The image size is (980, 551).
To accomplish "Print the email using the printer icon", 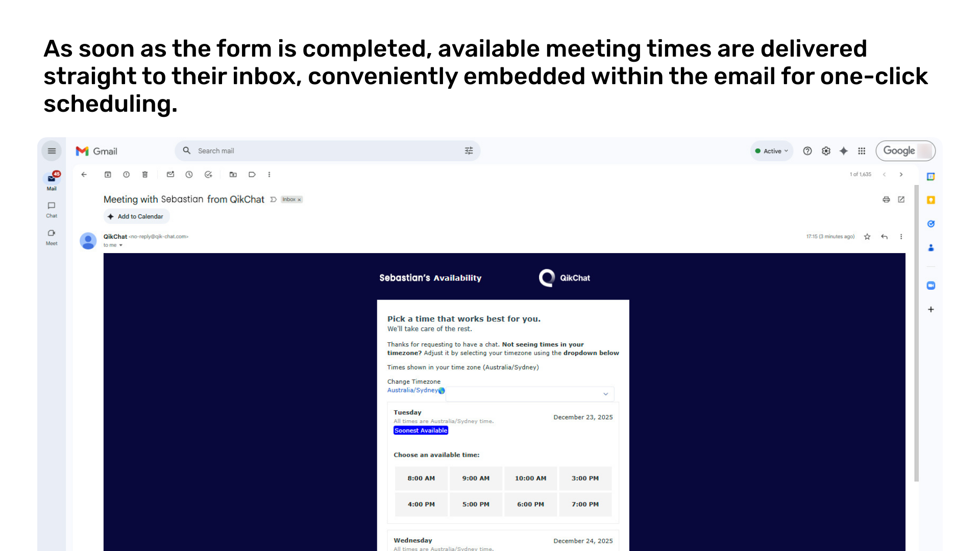I will 886,199.
